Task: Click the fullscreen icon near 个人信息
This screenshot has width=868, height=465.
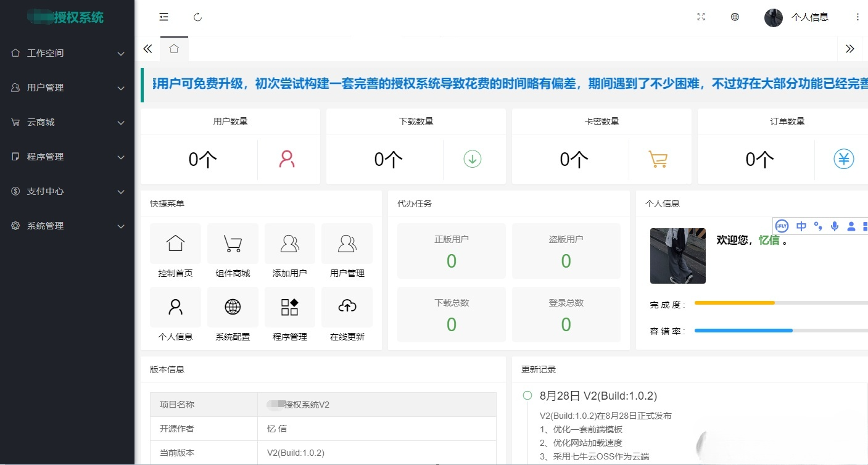Action: pos(701,17)
